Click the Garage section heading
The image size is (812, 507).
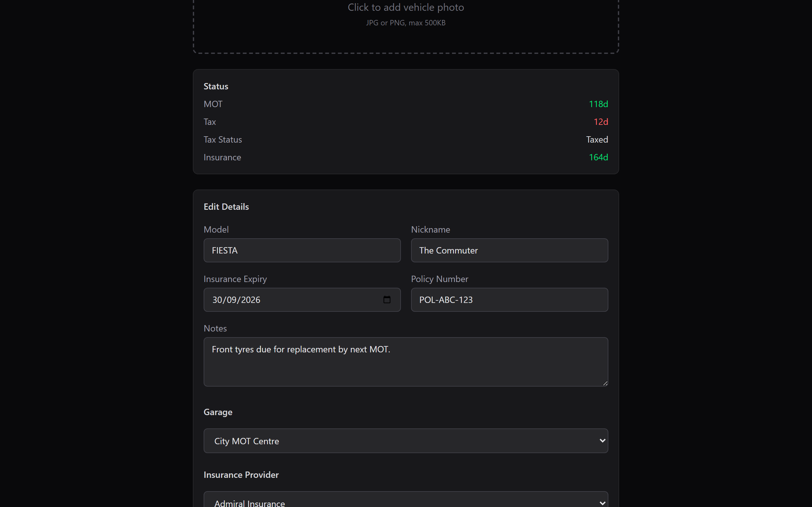coord(218,412)
